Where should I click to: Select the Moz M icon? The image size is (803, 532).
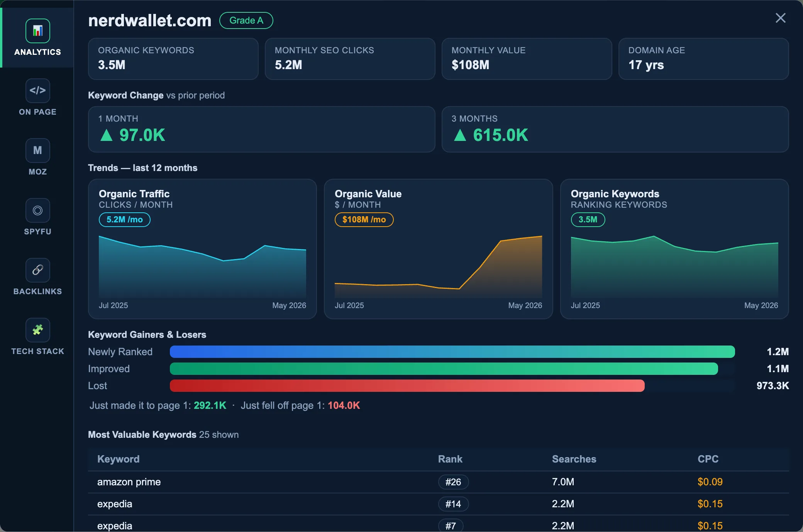click(x=37, y=151)
